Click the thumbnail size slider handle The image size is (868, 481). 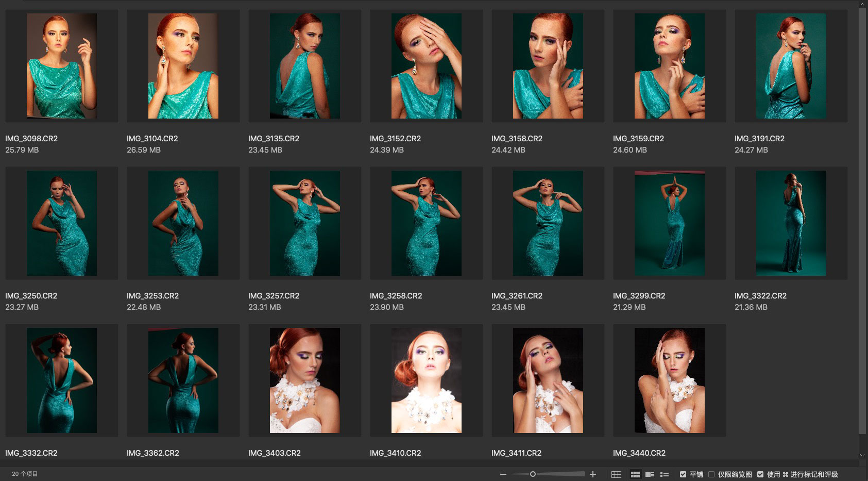(533, 474)
